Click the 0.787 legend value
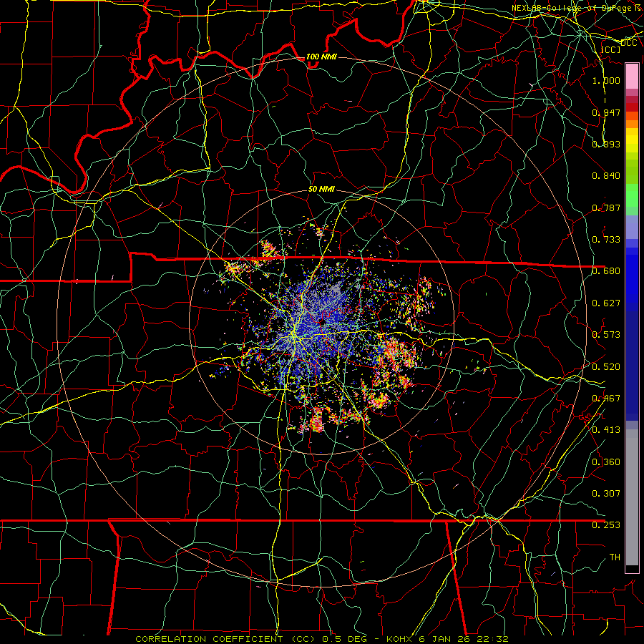Image resolution: width=644 pixels, height=644 pixels. point(606,208)
